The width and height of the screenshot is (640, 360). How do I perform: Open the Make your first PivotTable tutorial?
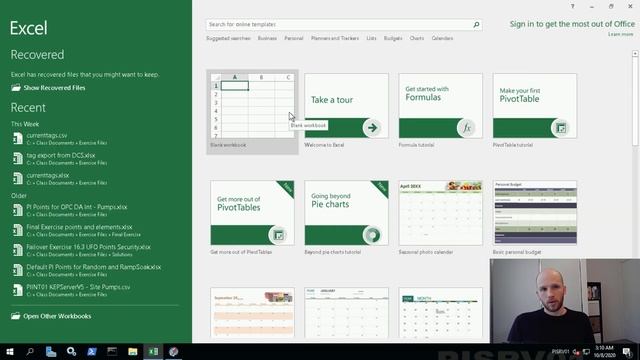click(x=535, y=106)
